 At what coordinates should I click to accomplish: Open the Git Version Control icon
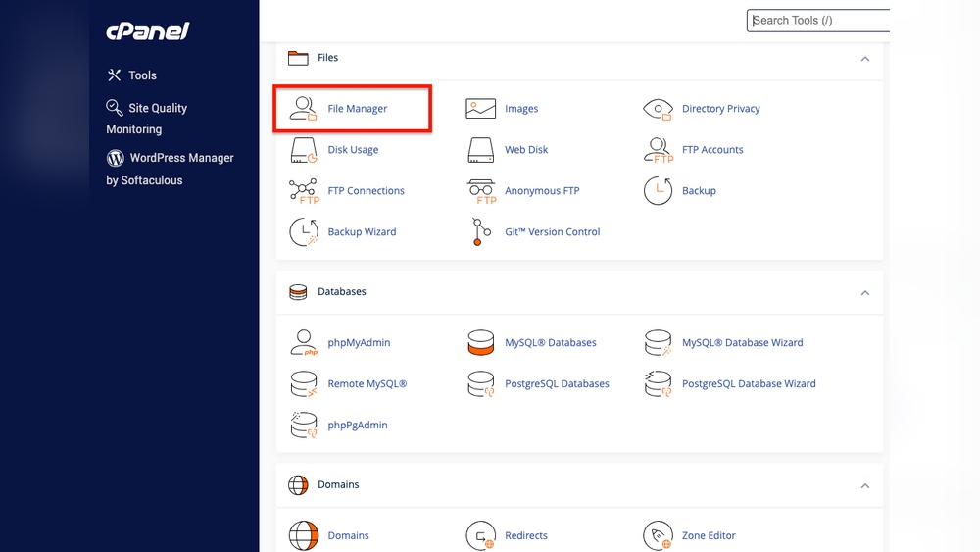[x=480, y=232]
